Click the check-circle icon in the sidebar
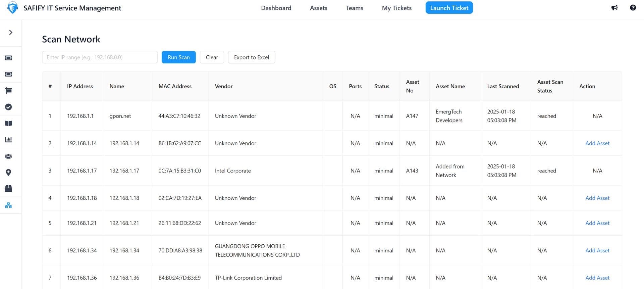 click(8, 107)
